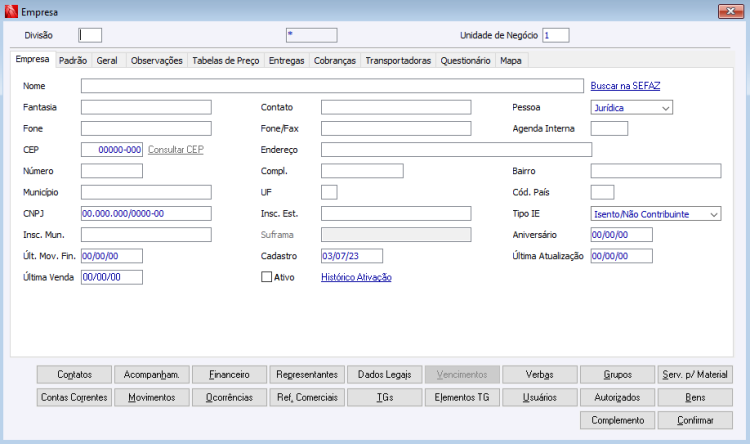Click into the Nome input field
750x444 pixels.
[332, 86]
